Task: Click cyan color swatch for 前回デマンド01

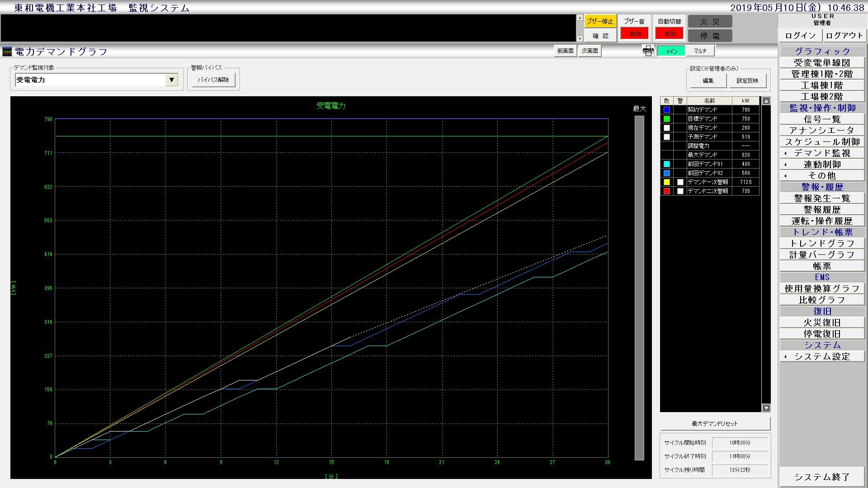Action: coord(666,164)
